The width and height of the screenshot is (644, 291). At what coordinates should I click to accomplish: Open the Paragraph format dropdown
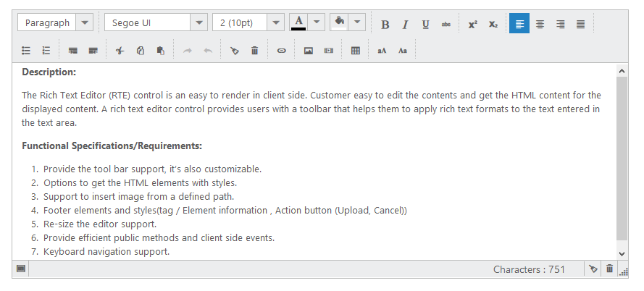(86, 22)
